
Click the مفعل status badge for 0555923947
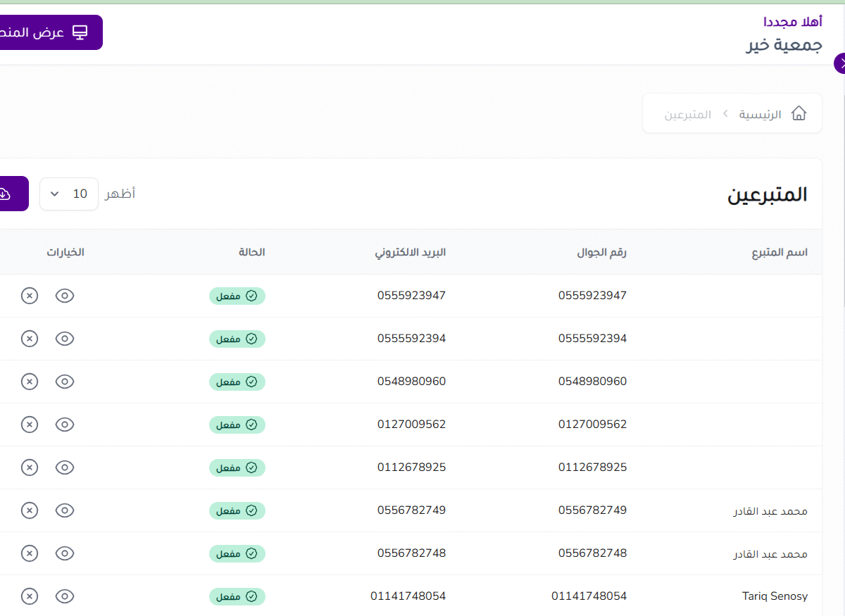tap(237, 296)
